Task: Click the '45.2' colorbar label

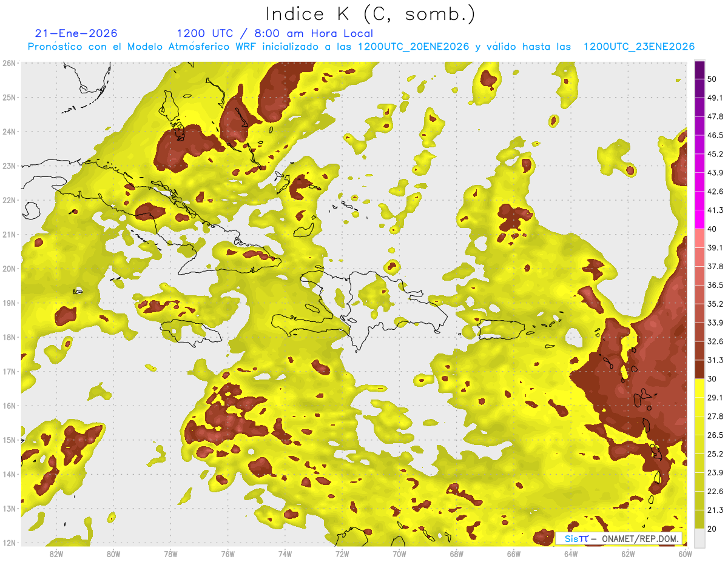Action: pos(716,154)
